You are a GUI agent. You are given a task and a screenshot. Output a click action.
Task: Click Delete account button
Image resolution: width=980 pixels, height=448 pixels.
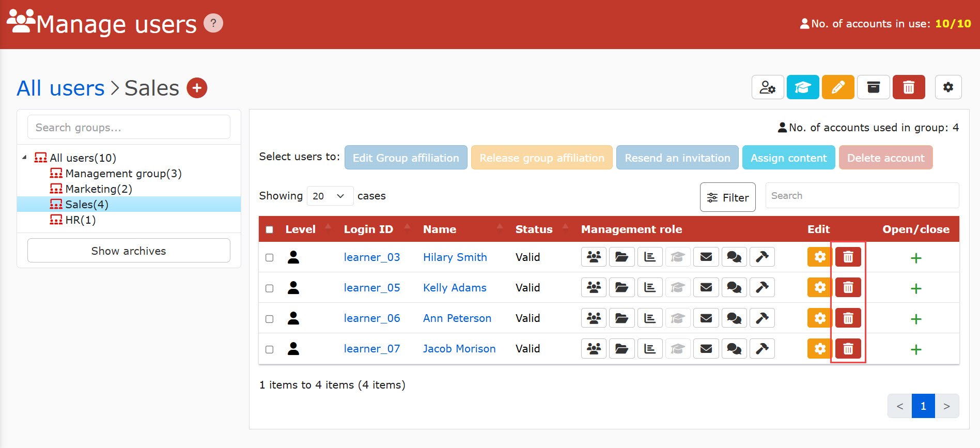click(x=886, y=158)
